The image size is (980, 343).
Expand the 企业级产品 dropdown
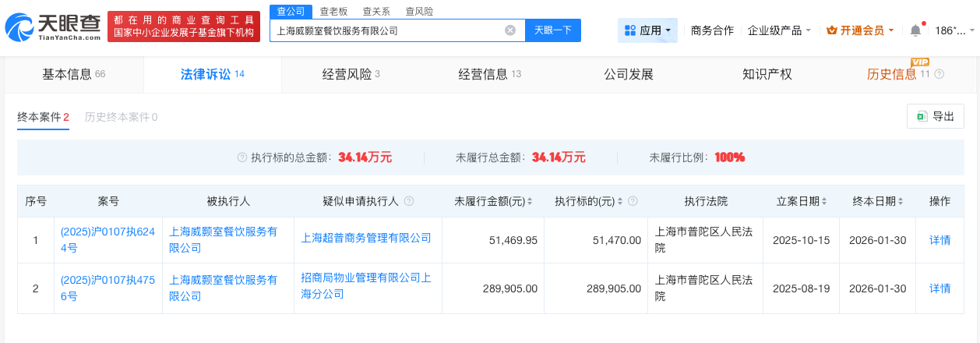click(779, 30)
